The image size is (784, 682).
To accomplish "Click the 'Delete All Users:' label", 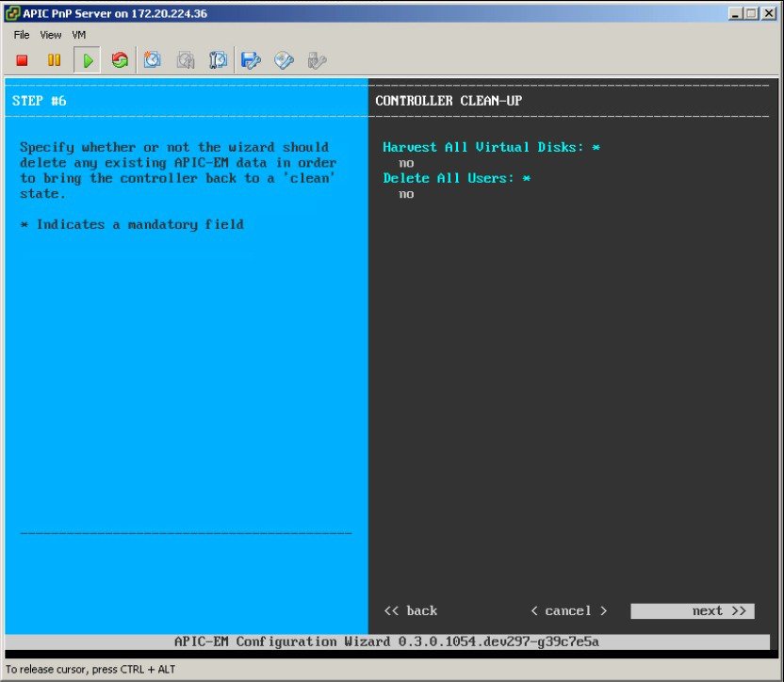I will 449,178.
